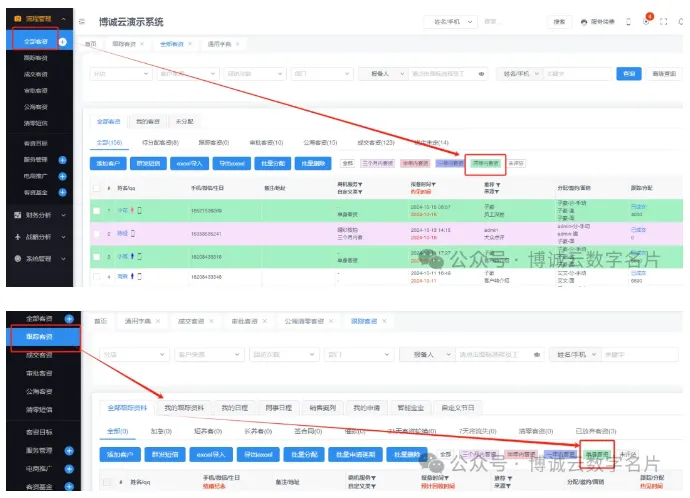690x498 pixels.
Task: Click the eye icon beside upper filter input
Action: pos(481,73)
